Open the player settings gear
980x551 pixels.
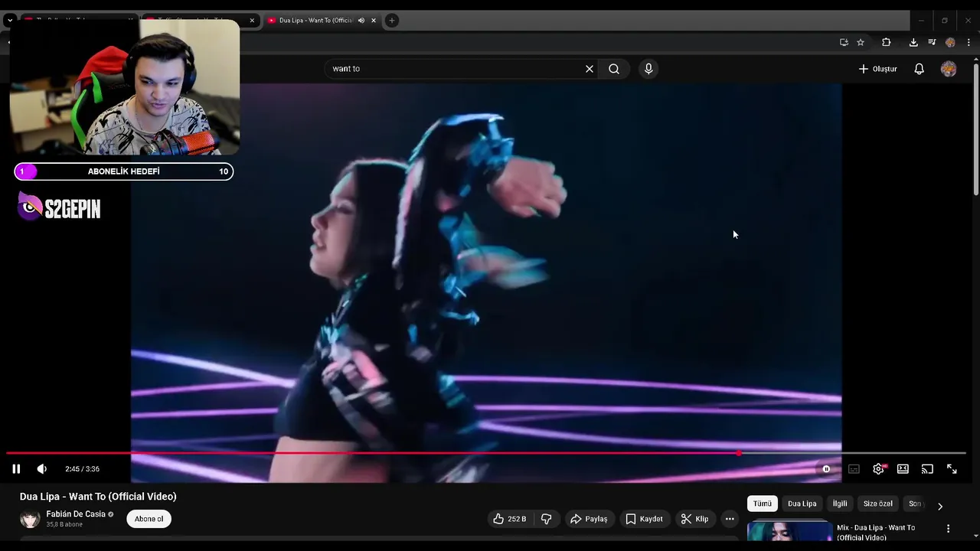[x=878, y=469]
